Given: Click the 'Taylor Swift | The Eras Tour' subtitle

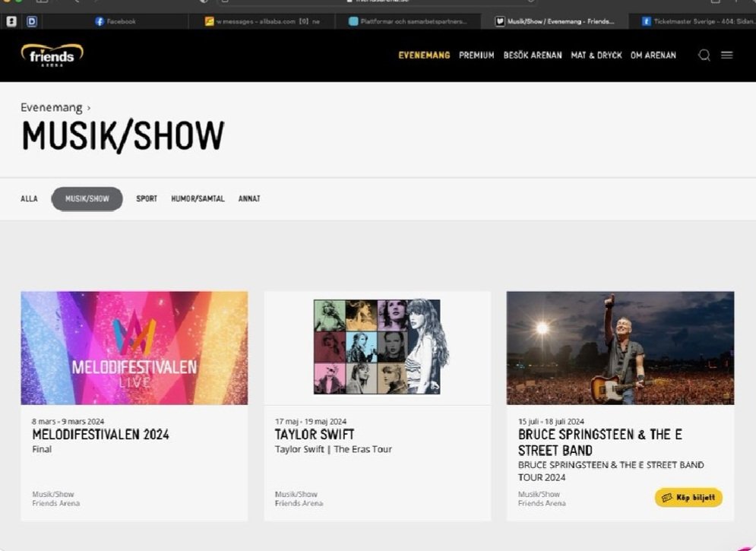Looking at the screenshot, I should (333, 449).
